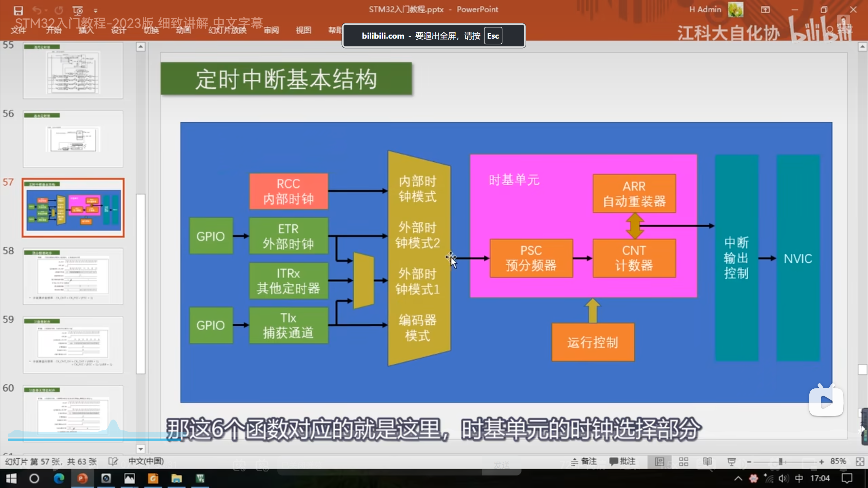Click the zoom in plus button
Viewport: 868px width, 488px height.
coord(821,462)
